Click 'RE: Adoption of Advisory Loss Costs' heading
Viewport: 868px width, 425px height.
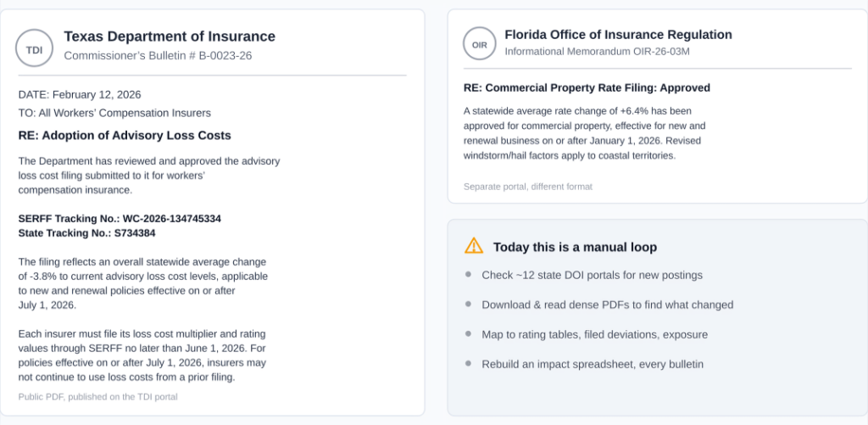click(125, 136)
